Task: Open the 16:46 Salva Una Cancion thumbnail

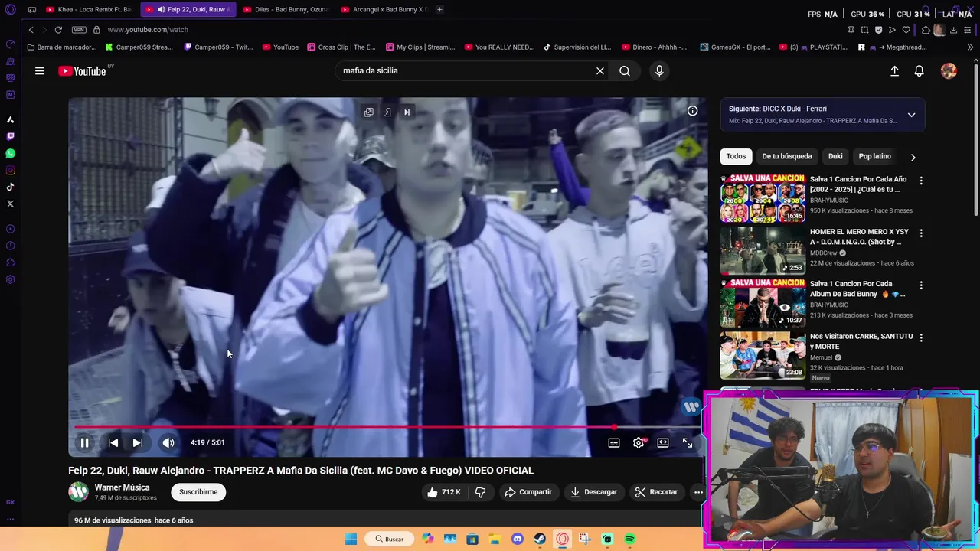Action: [763, 198]
